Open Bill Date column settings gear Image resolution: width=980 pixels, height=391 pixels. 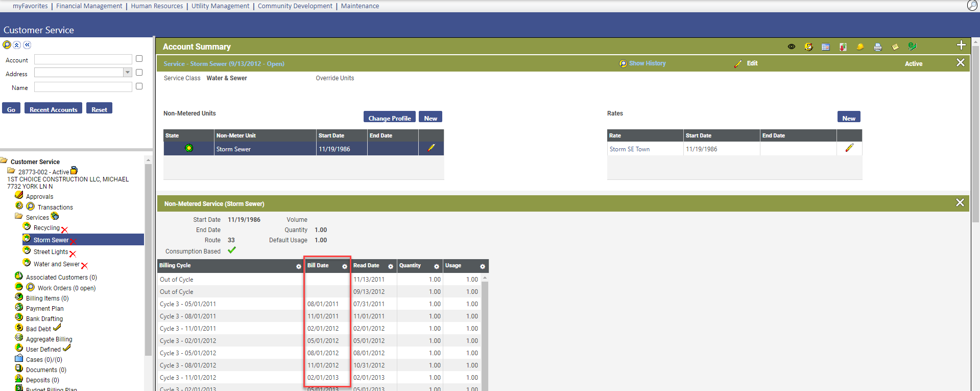point(344,266)
